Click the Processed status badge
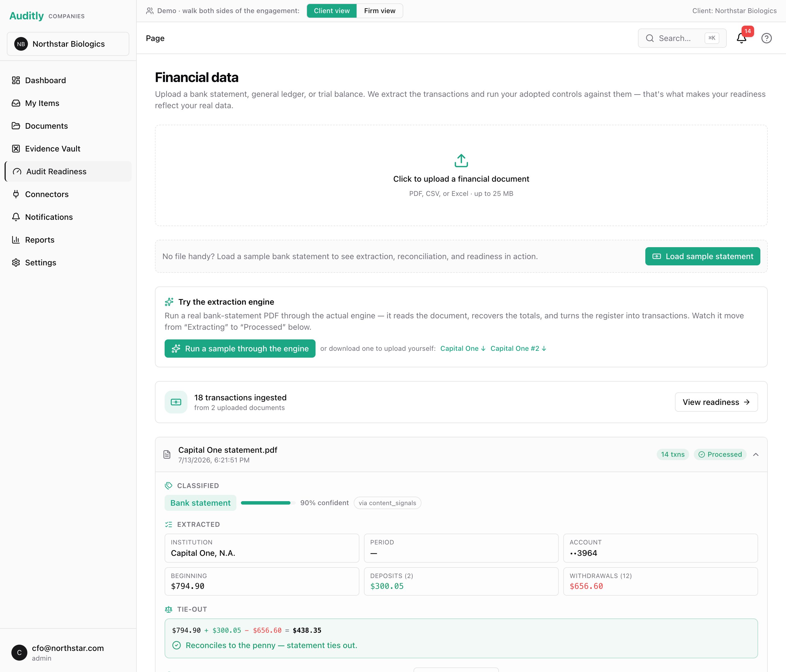This screenshot has height=672, width=786. pos(720,454)
